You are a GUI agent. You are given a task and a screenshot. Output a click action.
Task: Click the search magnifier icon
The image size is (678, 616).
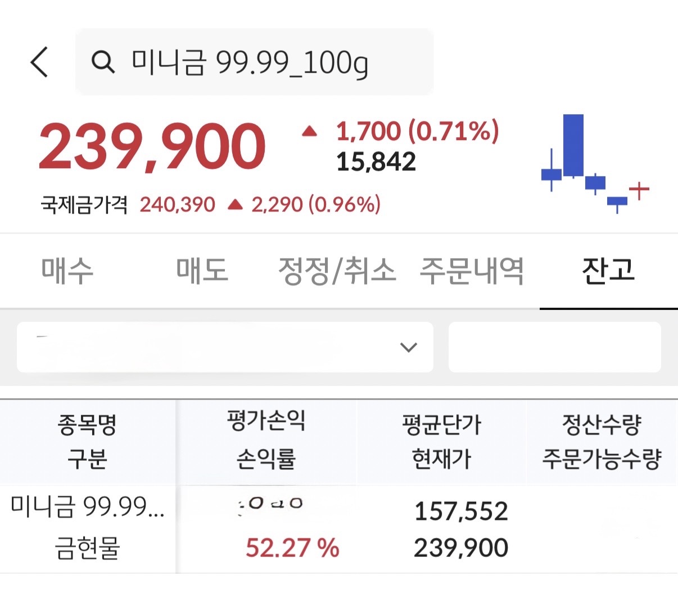(103, 62)
